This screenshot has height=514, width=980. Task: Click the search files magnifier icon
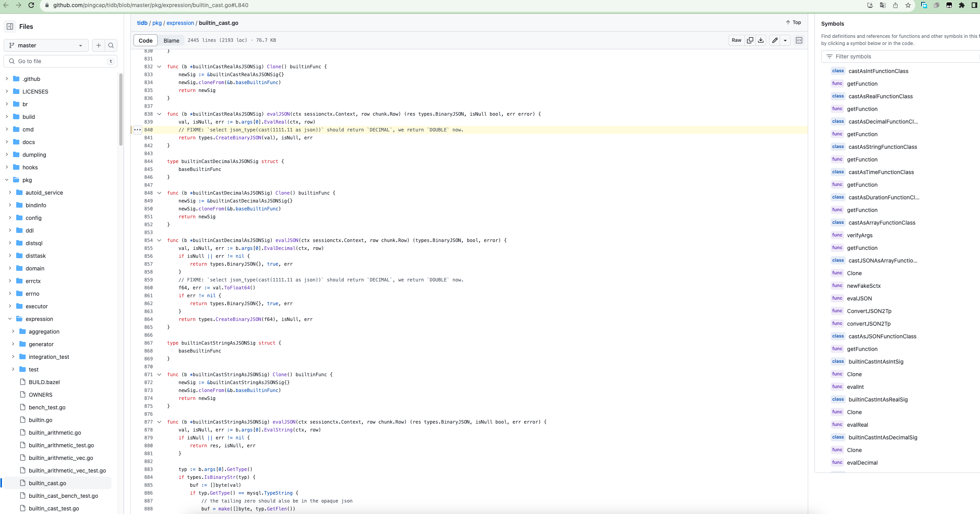[111, 45]
